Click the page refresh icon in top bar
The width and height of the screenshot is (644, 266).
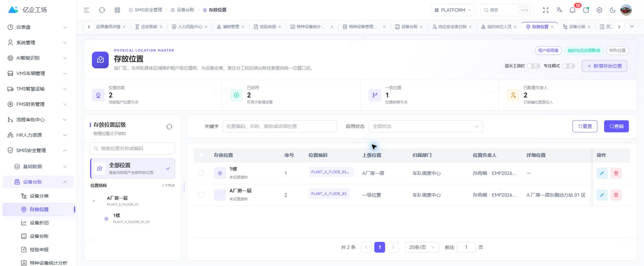(102, 10)
